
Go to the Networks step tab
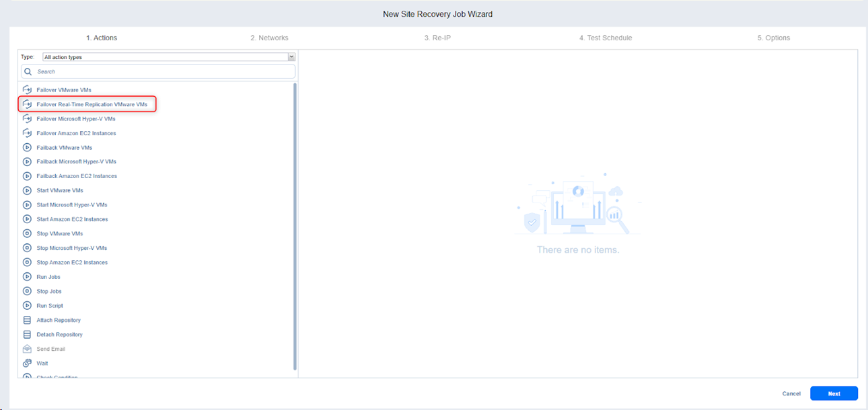pyautogui.click(x=269, y=38)
